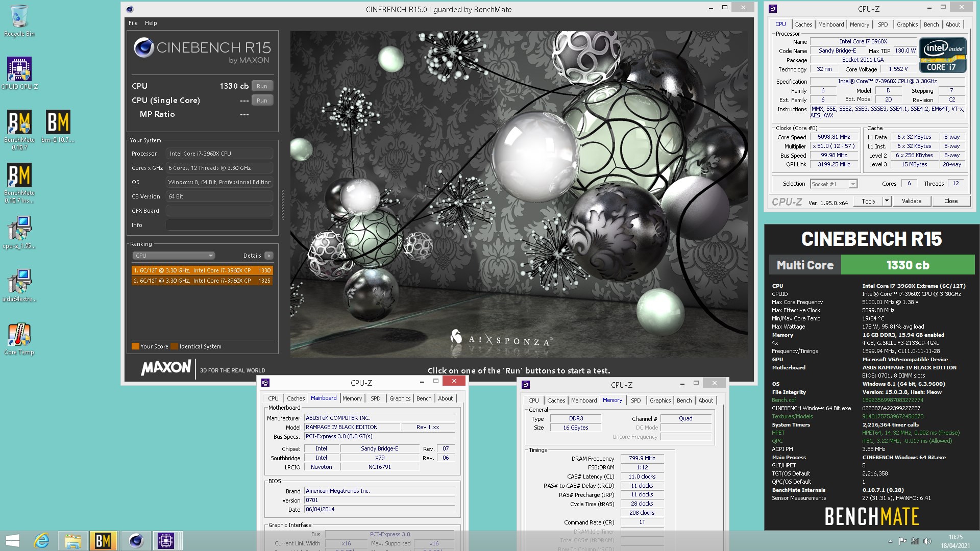The image size is (980, 551).
Task: Click the GFX Board field in Cinebench
Action: (219, 211)
